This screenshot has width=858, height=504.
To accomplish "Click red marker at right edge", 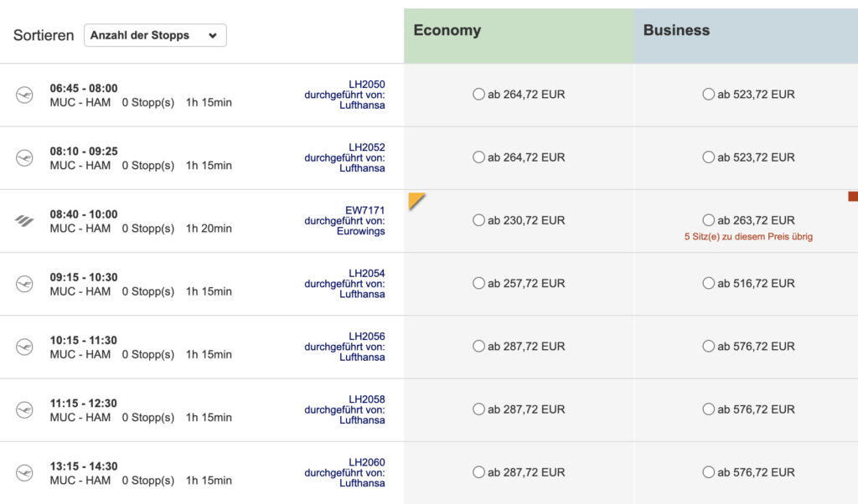I will pos(853,197).
